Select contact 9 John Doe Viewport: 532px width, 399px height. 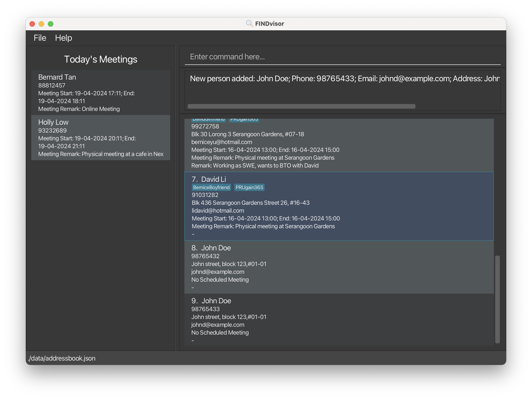point(339,320)
